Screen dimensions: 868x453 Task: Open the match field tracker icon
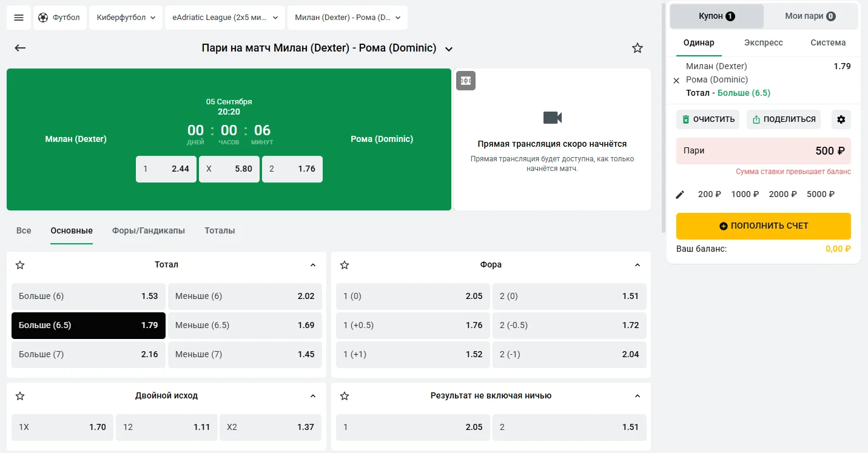(x=466, y=81)
